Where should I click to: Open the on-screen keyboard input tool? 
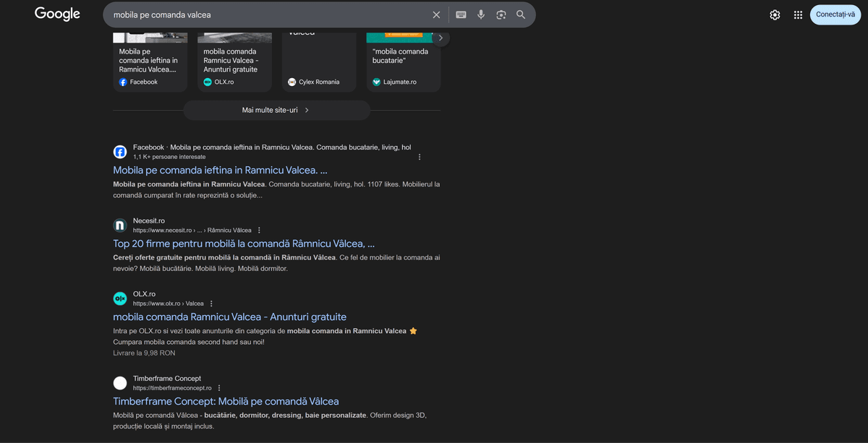pos(461,14)
